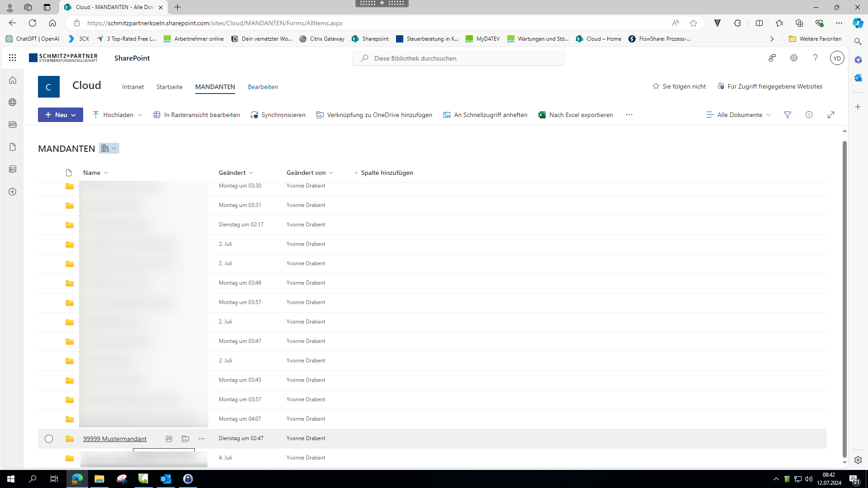Click Nach Excel exportieren
The image size is (868, 488).
pos(576,115)
